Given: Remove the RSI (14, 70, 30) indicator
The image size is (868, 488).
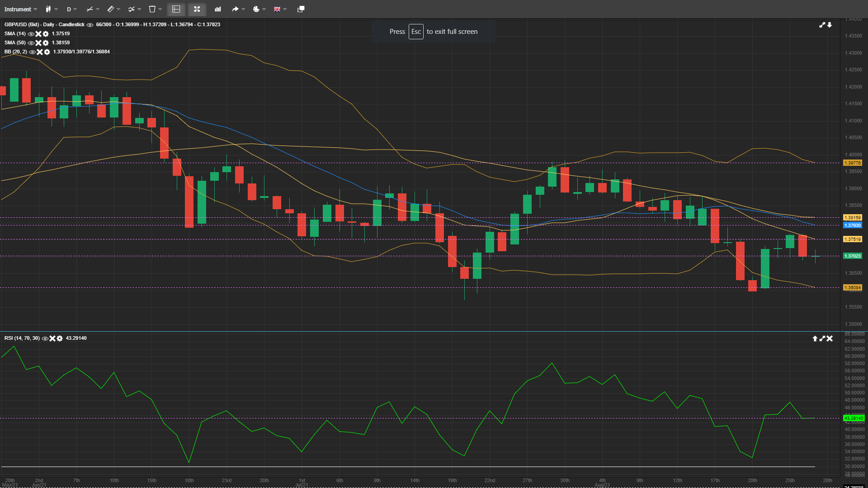Looking at the screenshot, I should pyautogui.click(x=52, y=338).
